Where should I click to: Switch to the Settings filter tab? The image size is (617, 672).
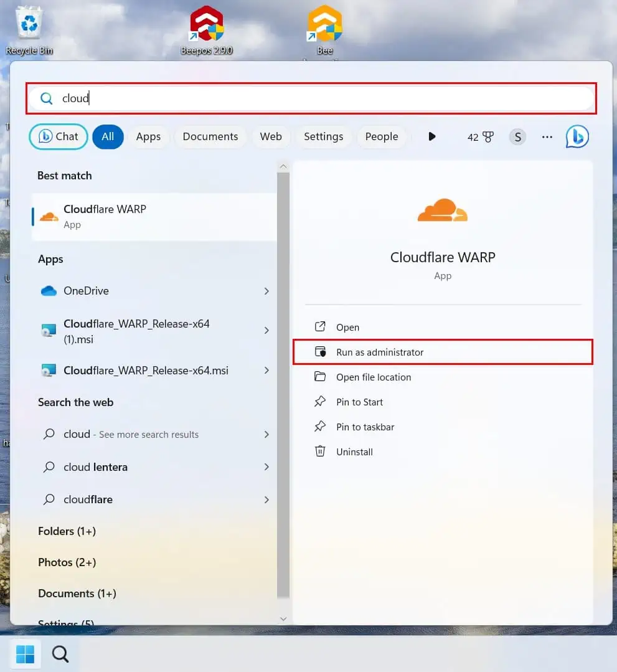[x=324, y=137]
